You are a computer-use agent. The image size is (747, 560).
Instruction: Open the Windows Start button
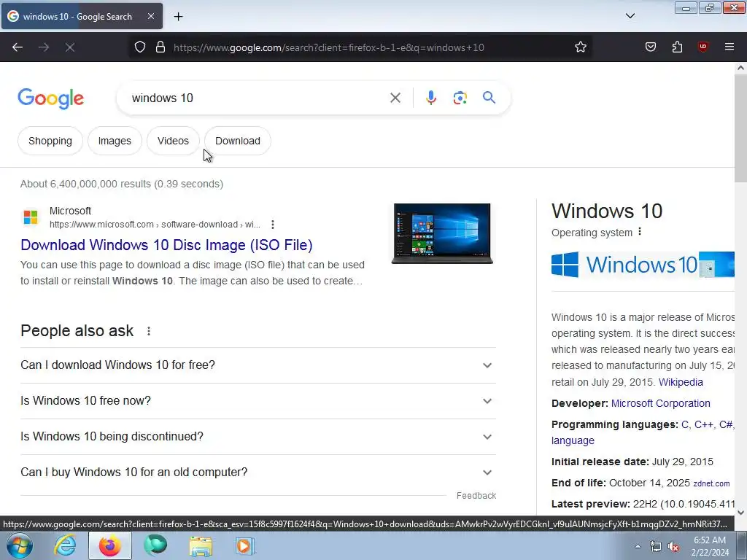click(x=19, y=545)
